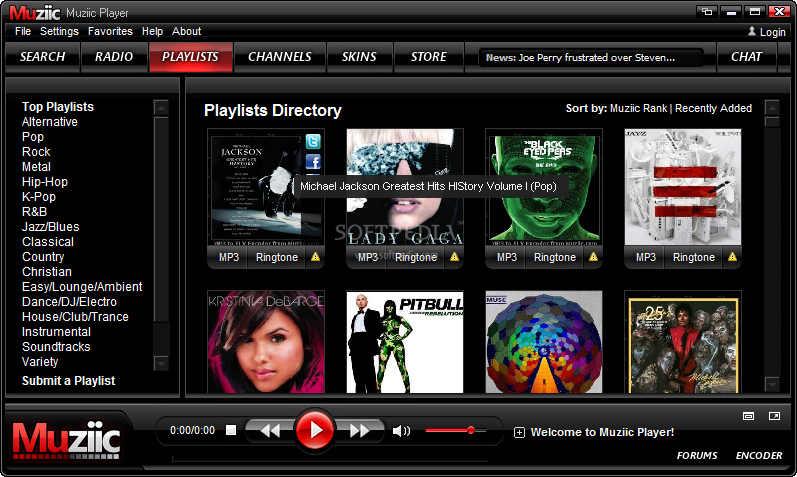This screenshot has height=477, width=797.
Task: Open the ENCODER link
Action: tap(759, 456)
